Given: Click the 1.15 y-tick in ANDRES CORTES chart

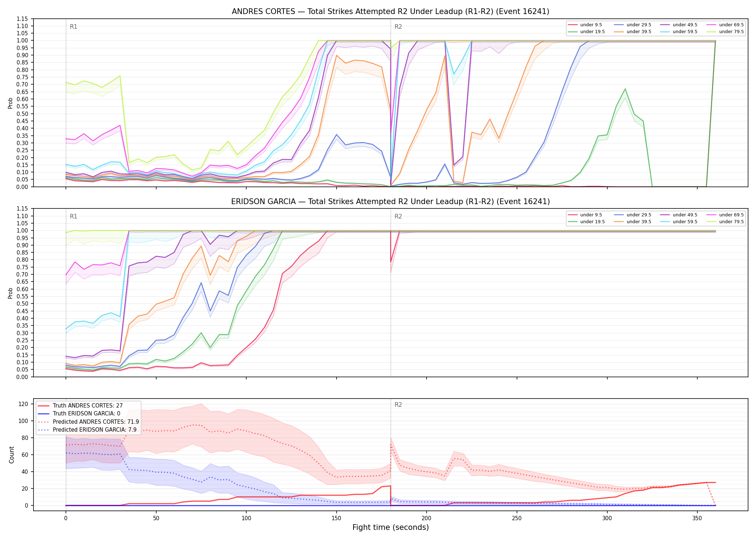Looking at the screenshot, I should click(x=22, y=19).
